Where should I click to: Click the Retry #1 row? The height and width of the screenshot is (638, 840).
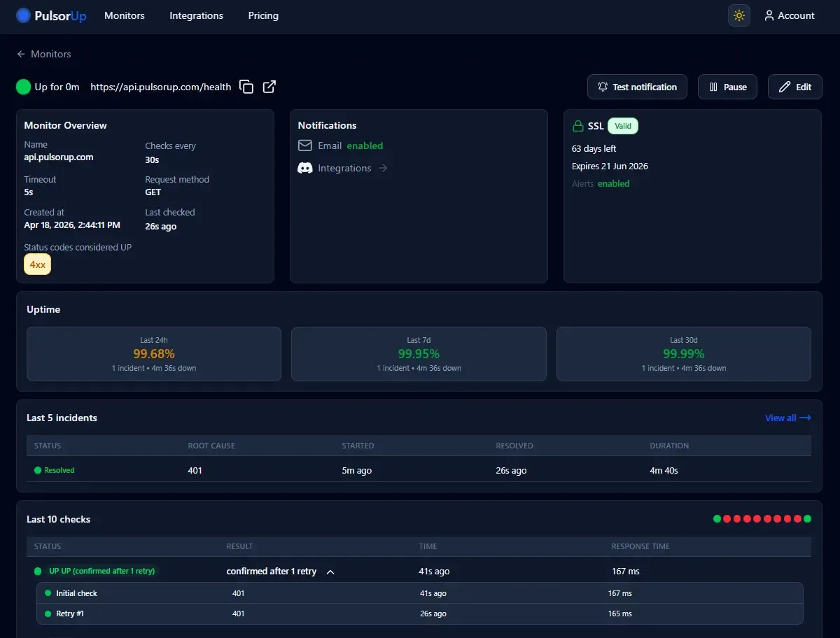point(420,614)
